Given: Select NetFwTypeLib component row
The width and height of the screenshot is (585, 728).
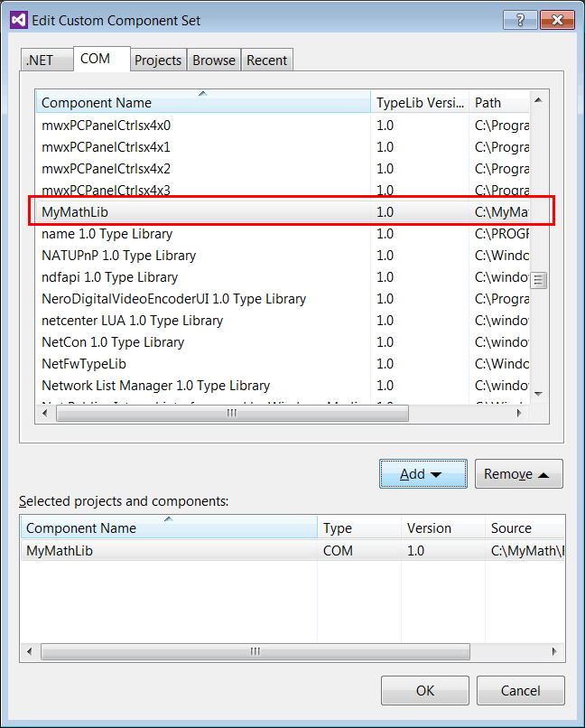Looking at the screenshot, I should pos(283,363).
